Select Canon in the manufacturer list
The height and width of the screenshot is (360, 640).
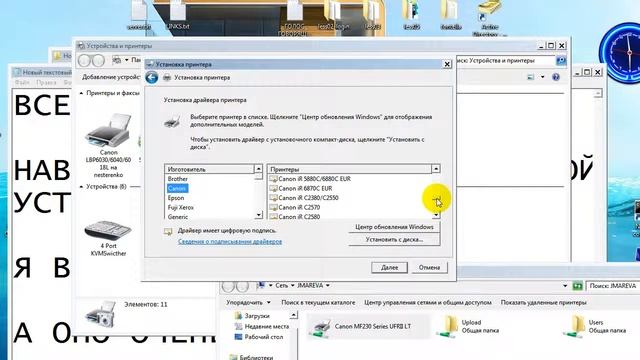coord(177,188)
